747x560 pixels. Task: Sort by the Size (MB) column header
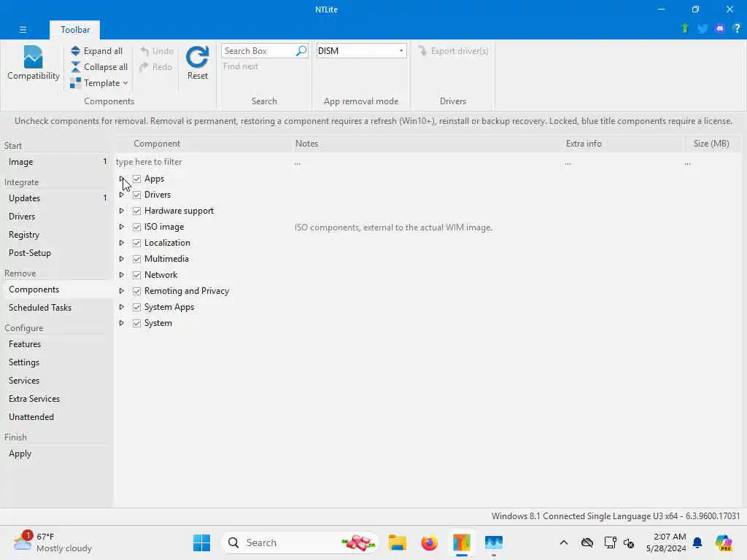(711, 144)
